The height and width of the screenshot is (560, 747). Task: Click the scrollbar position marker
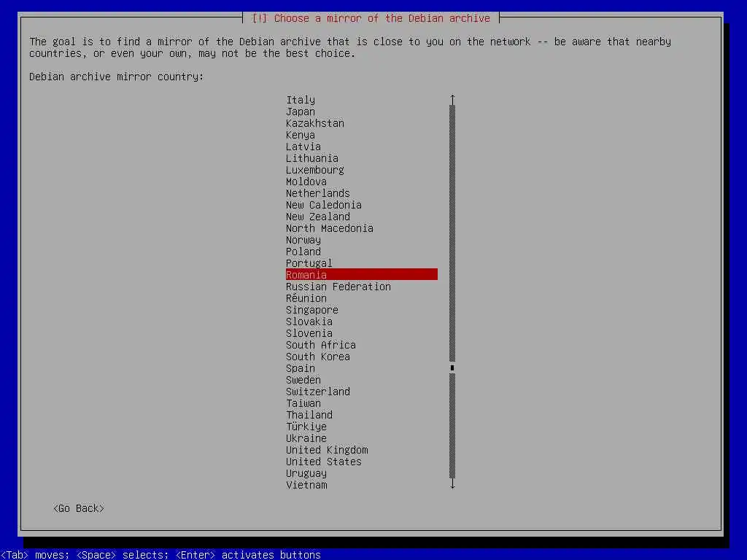point(452,367)
